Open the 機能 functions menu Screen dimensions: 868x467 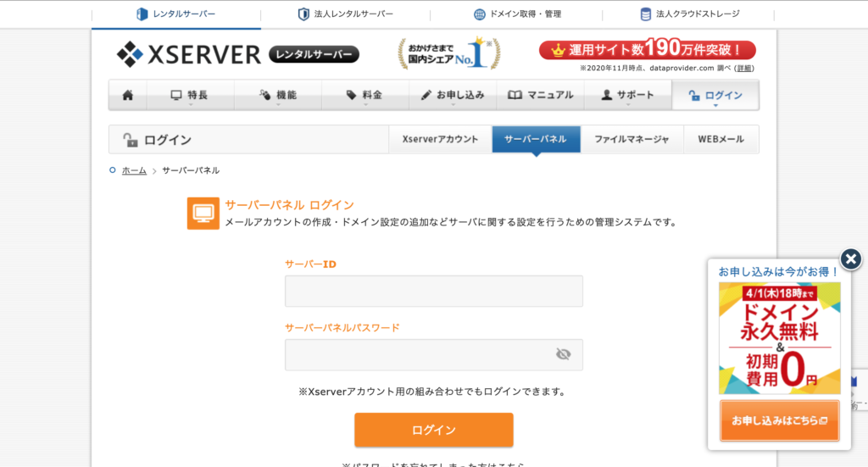278,95
